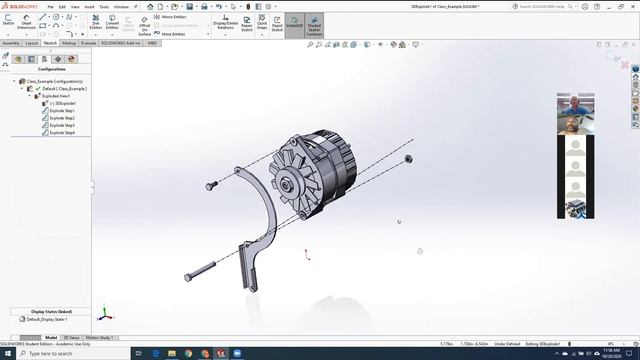Click the Home icon in top toolbar
640x360 pixels.
coord(150,7)
